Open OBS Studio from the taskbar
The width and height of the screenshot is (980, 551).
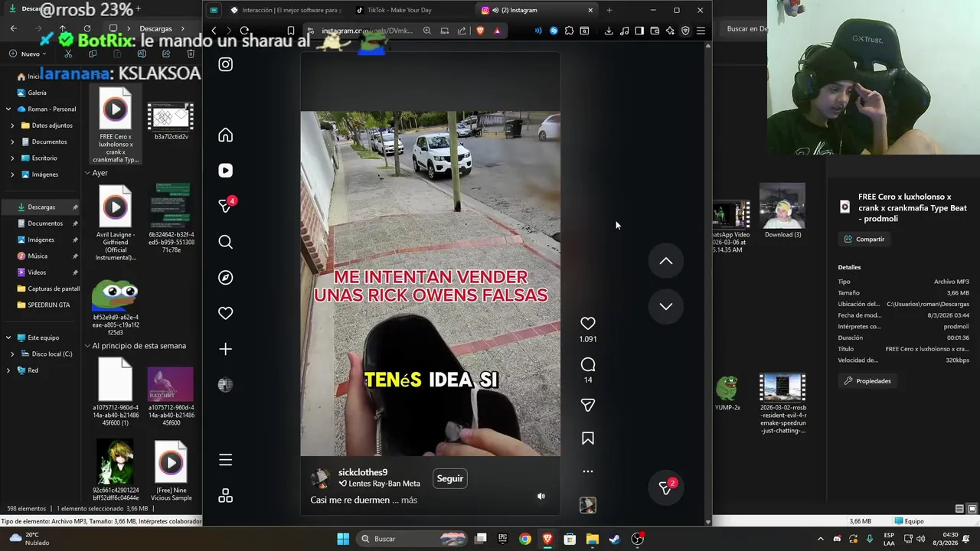[637, 539]
